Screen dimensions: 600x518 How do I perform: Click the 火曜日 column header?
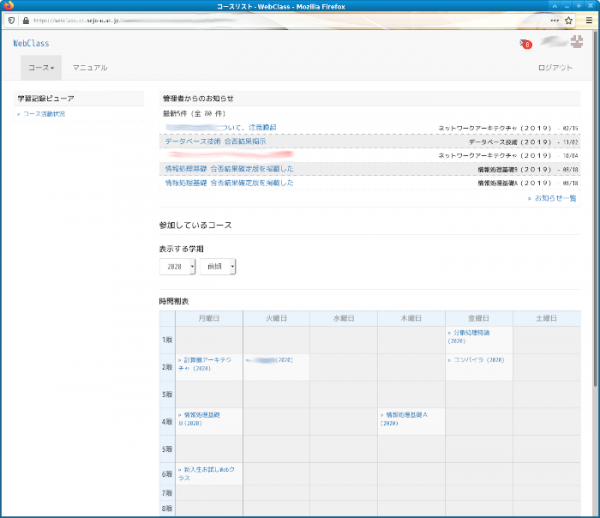276,318
